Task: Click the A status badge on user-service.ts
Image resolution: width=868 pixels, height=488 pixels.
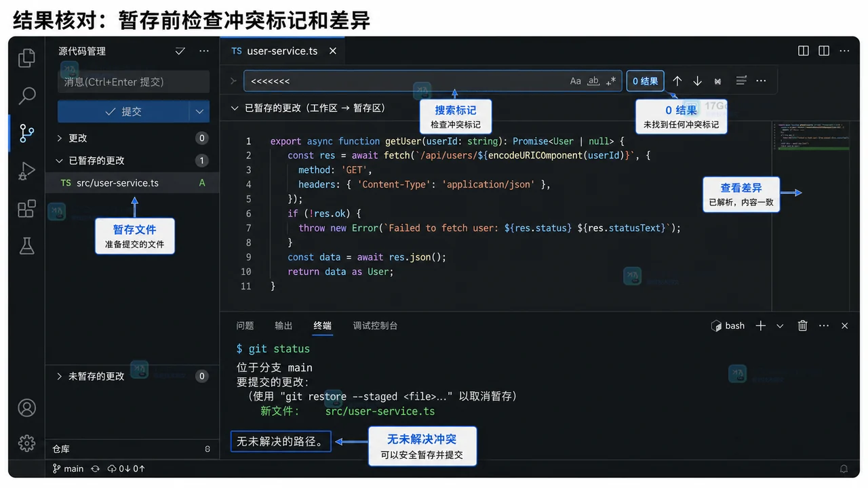Action: click(202, 183)
